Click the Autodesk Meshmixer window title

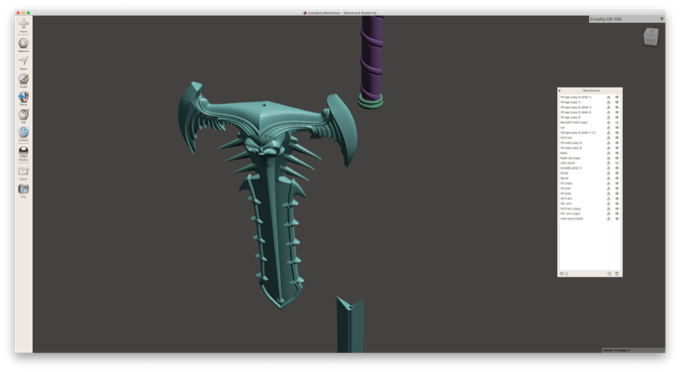pyautogui.click(x=343, y=13)
